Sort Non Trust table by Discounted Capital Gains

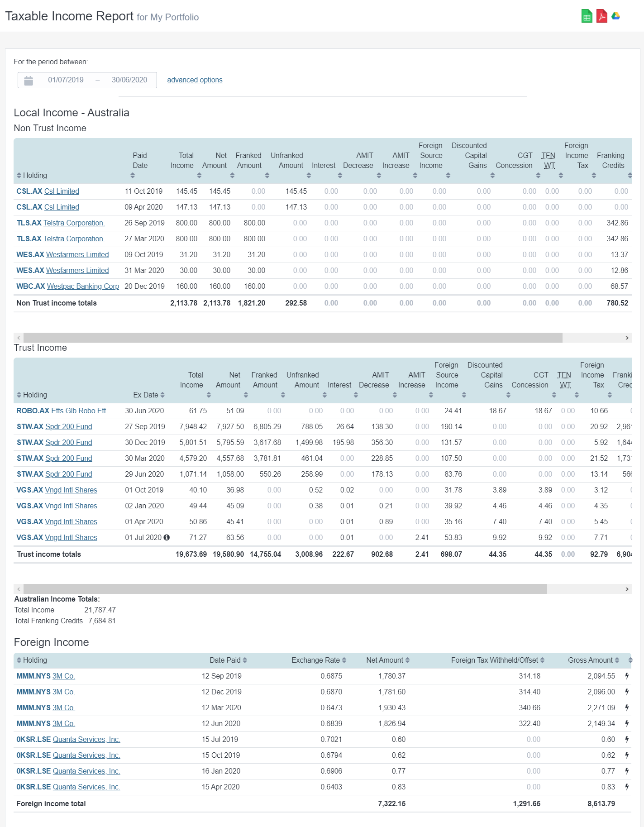pyautogui.click(x=492, y=176)
